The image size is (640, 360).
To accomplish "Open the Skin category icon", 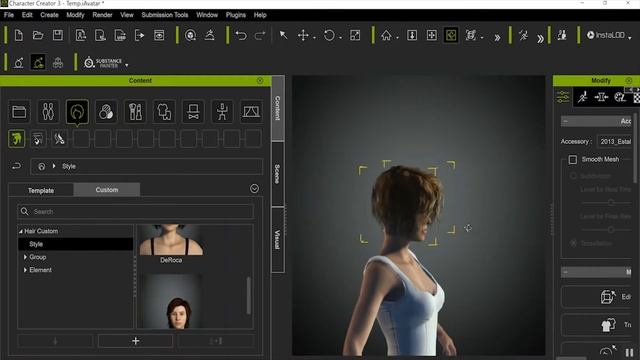I will tap(106, 111).
